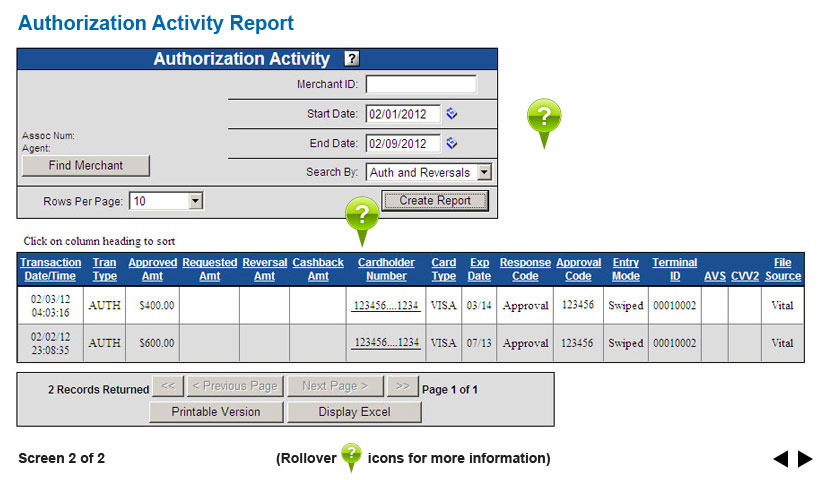Open the End Date calendar picker icon
The width and height of the screenshot is (830, 480).
click(452, 143)
